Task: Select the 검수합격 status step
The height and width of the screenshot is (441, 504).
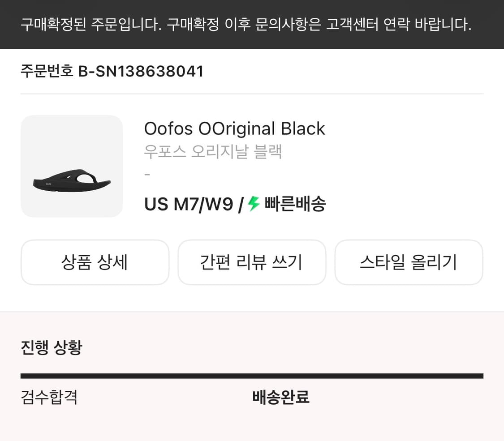Action: point(49,397)
